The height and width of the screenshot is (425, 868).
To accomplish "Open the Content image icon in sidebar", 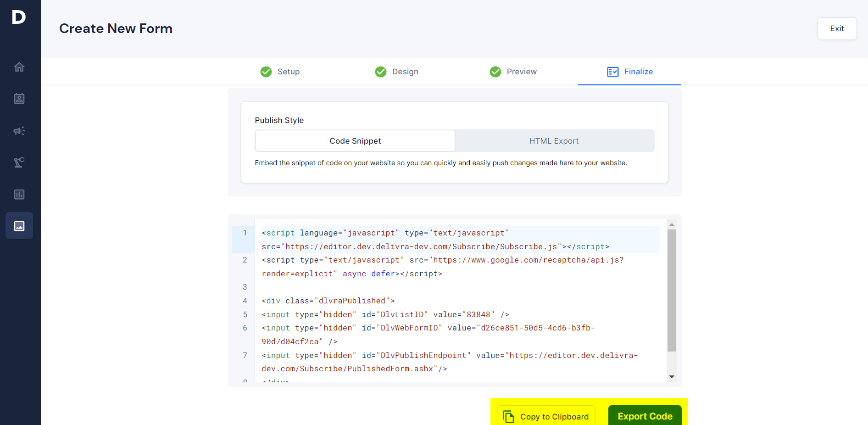I will point(19,226).
